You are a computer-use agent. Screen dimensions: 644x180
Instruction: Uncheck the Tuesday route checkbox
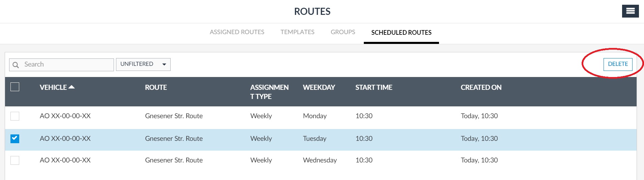point(15,139)
